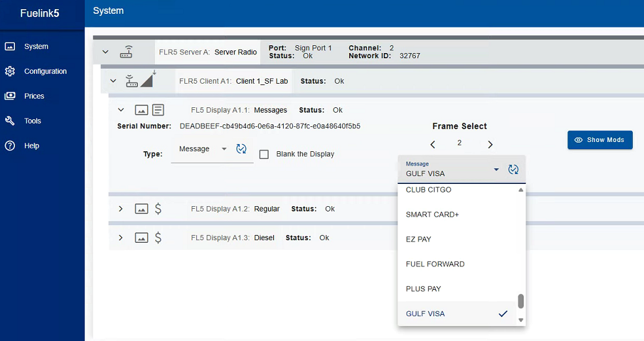Open Configuration in the sidebar
This screenshot has height=341, width=644.
[x=45, y=71]
